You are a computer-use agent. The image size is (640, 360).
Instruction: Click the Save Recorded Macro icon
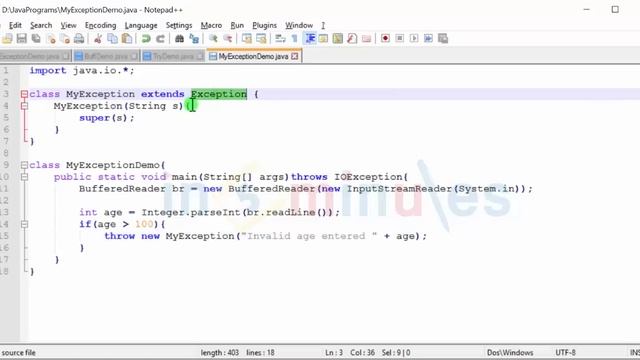click(x=443, y=39)
